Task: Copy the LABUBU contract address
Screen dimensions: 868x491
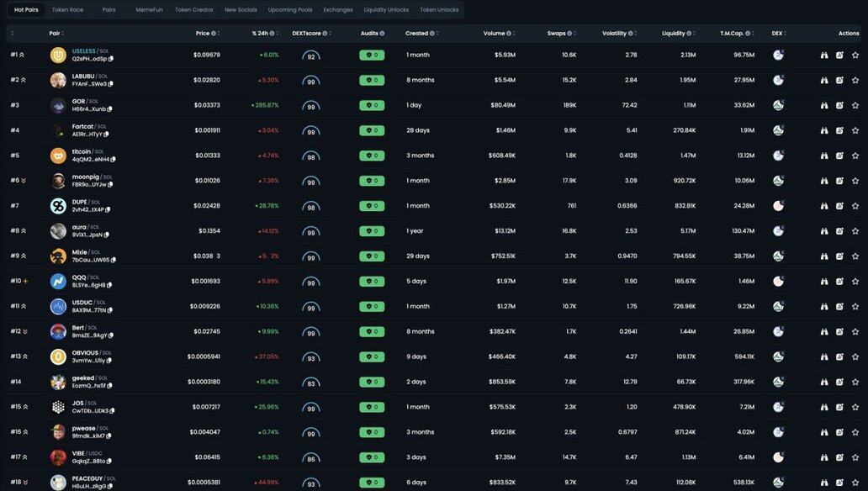Action: coord(111,84)
